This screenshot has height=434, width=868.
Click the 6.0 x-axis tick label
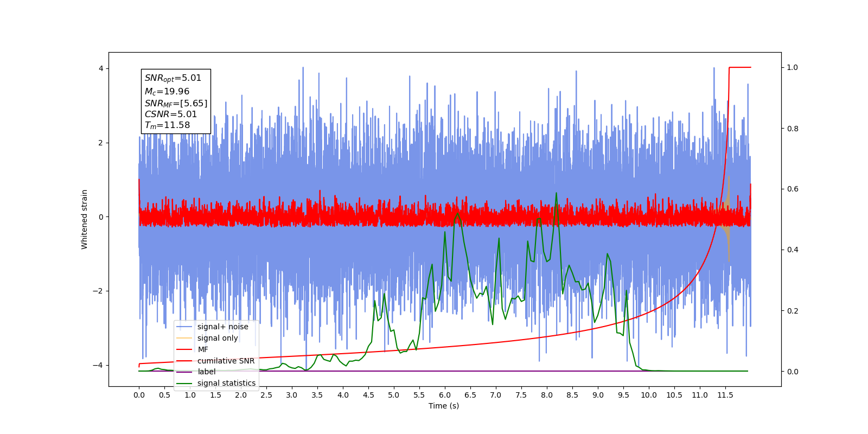(445, 395)
